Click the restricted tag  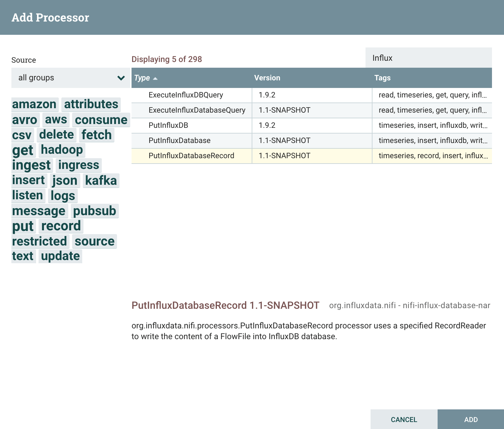click(x=40, y=241)
